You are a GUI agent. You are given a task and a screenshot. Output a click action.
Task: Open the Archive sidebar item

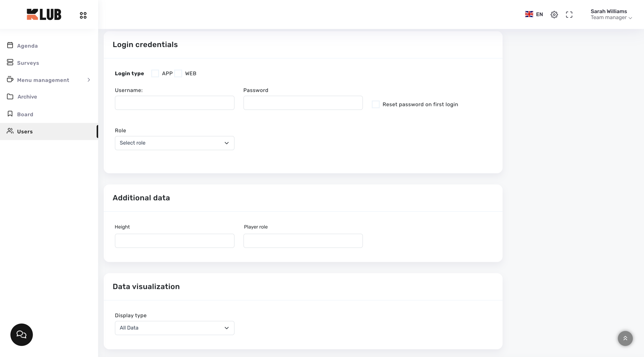(x=27, y=97)
